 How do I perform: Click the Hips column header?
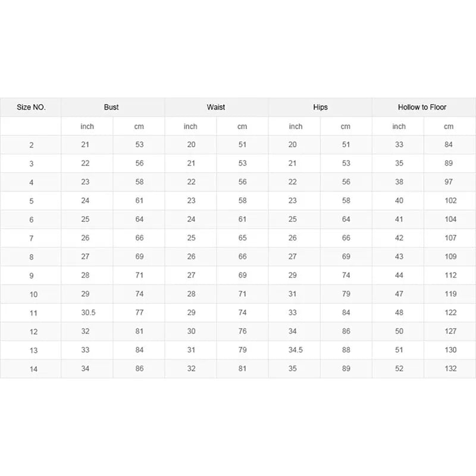coord(320,107)
